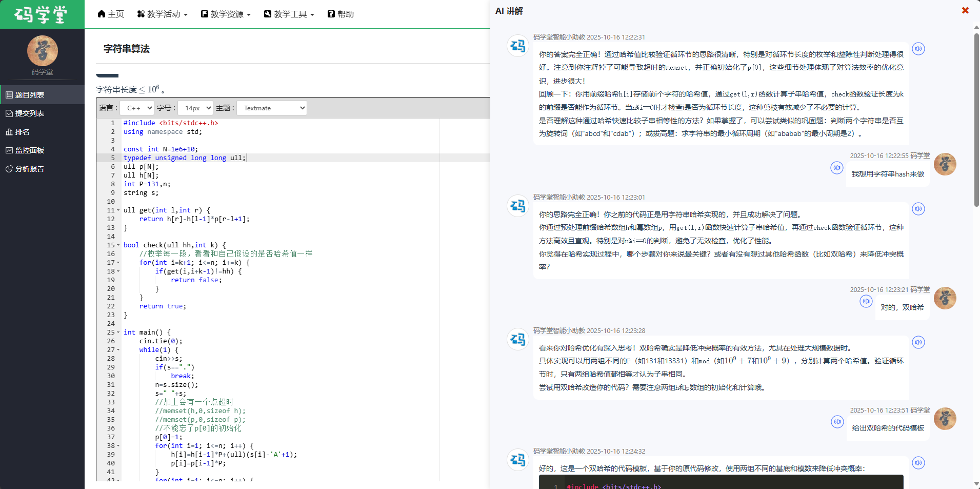
Task: Play audio for message '给出双哈希的代码模板'
Action: click(837, 422)
